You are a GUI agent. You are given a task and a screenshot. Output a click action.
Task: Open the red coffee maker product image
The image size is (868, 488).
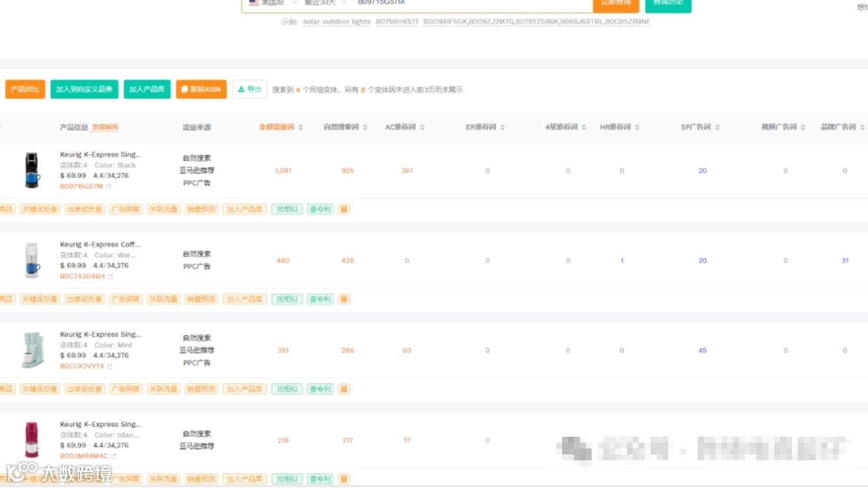pos(32,440)
